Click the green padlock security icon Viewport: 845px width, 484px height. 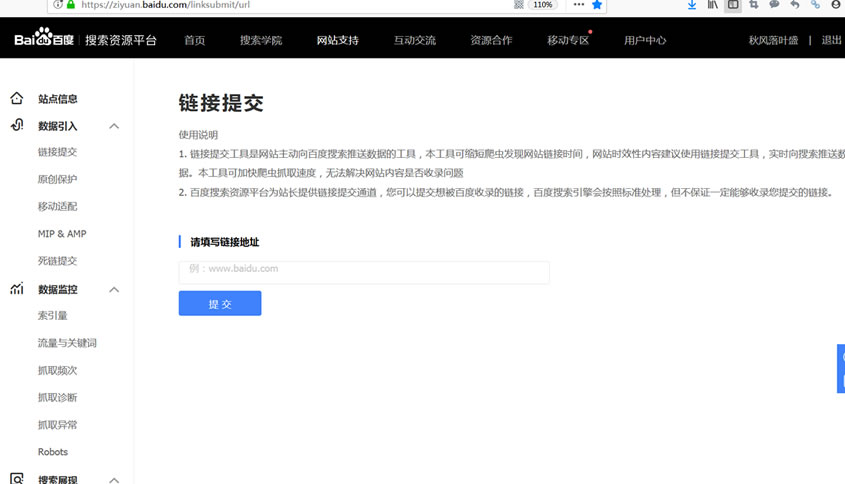pos(70,5)
